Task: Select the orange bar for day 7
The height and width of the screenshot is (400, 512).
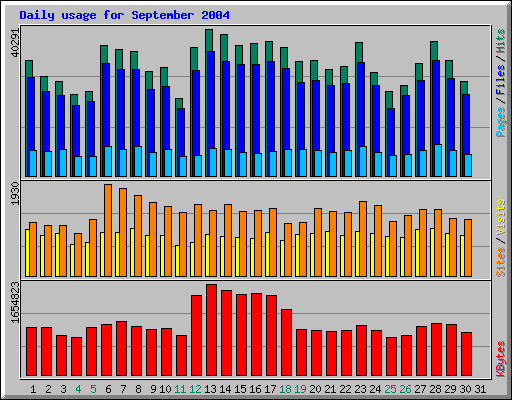Action: click(123, 232)
